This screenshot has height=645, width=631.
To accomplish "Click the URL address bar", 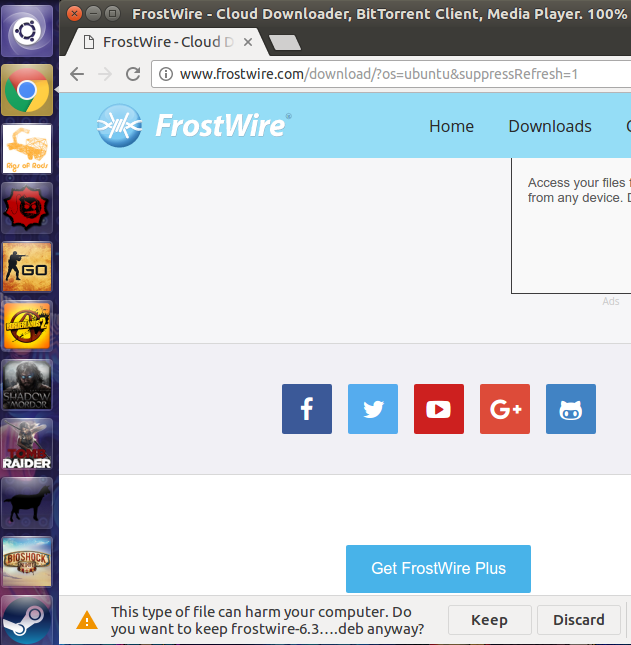I will tap(391, 74).
